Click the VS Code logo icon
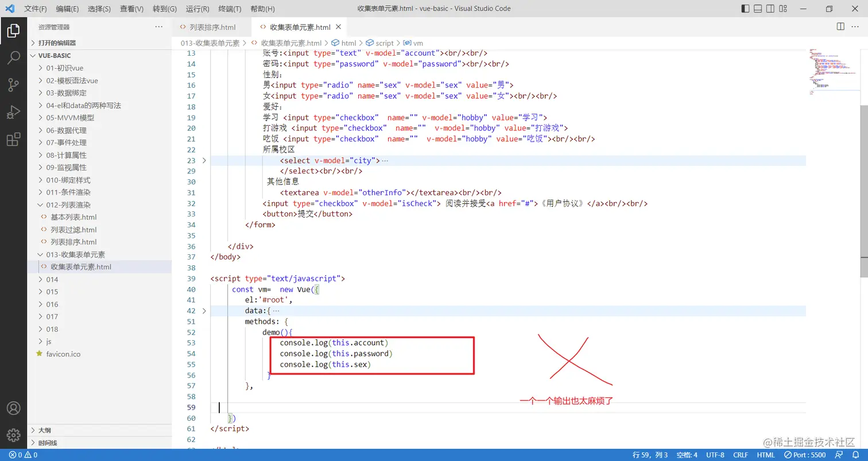 [x=10, y=9]
